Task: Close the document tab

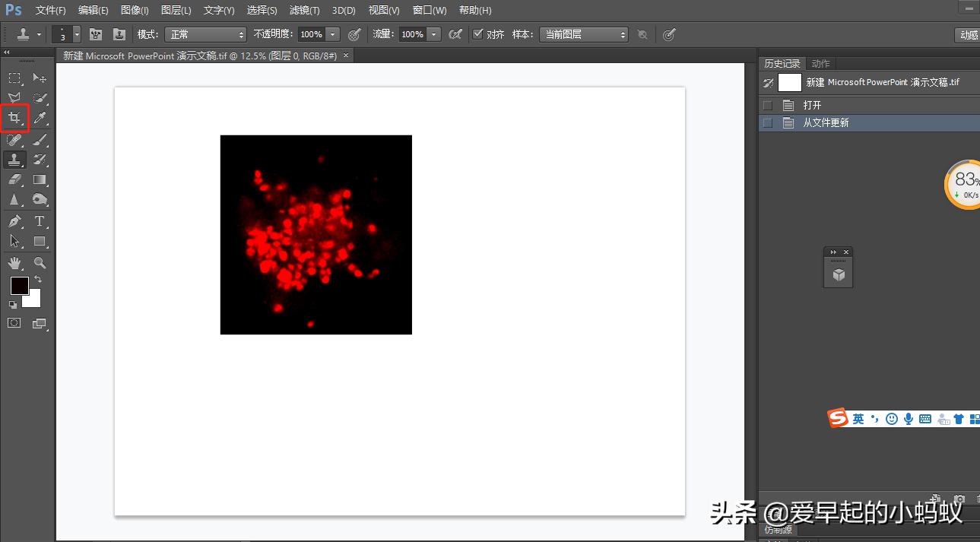Action: pyautogui.click(x=346, y=55)
